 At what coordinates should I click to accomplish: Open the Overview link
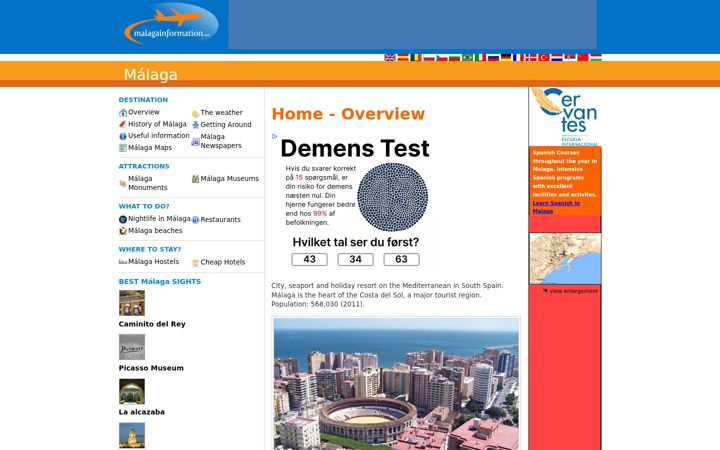click(x=144, y=112)
